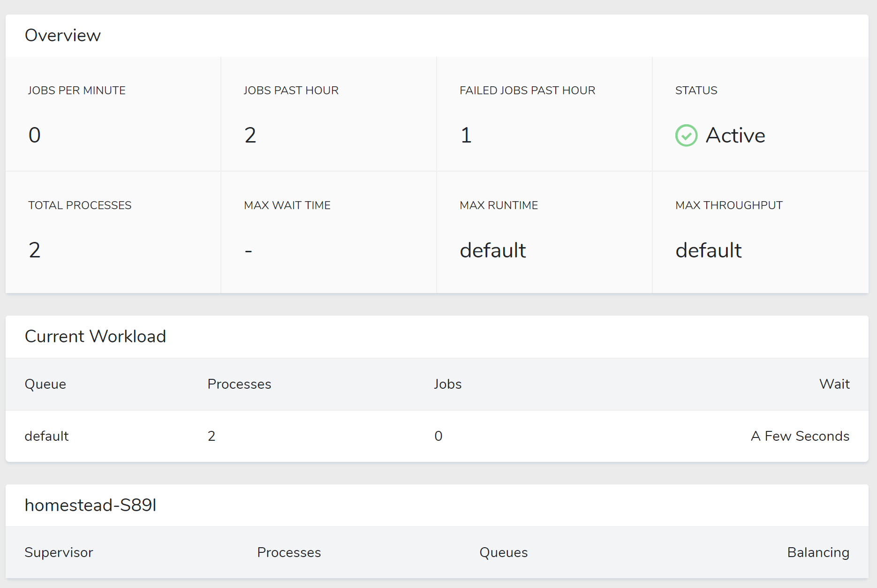877x588 pixels.
Task: Click the Wait column header
Action: click(834, 384)
